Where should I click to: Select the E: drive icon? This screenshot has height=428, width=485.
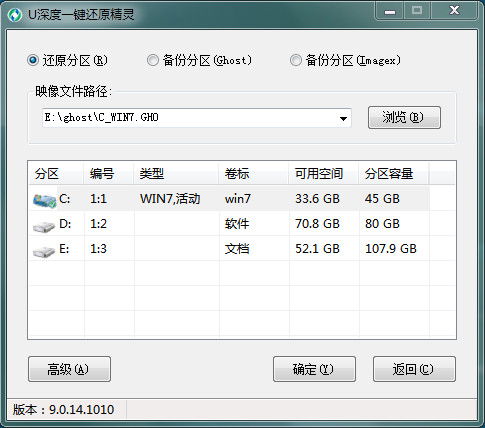click(x=44, y=251)
